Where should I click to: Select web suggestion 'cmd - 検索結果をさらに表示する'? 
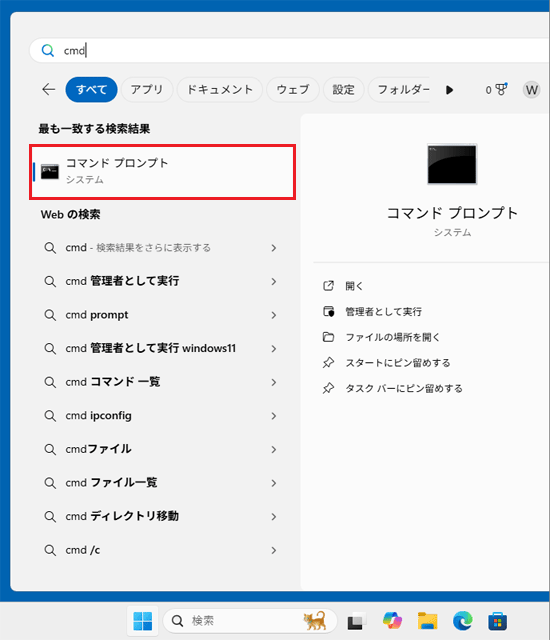tap(161, 248)
